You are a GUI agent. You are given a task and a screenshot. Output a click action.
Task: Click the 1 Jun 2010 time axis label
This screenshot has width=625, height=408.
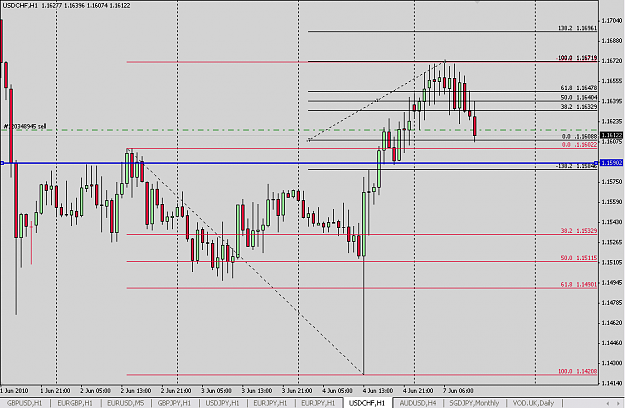click(x=14, y=390)
